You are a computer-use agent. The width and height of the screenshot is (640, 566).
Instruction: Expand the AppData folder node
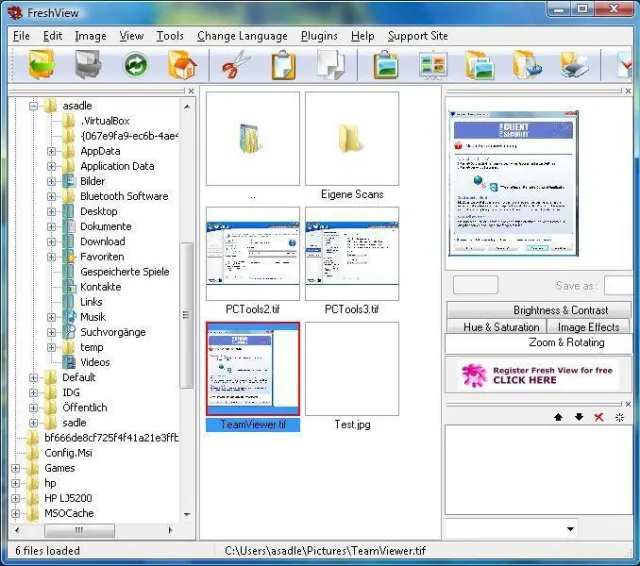pos(52,151)
